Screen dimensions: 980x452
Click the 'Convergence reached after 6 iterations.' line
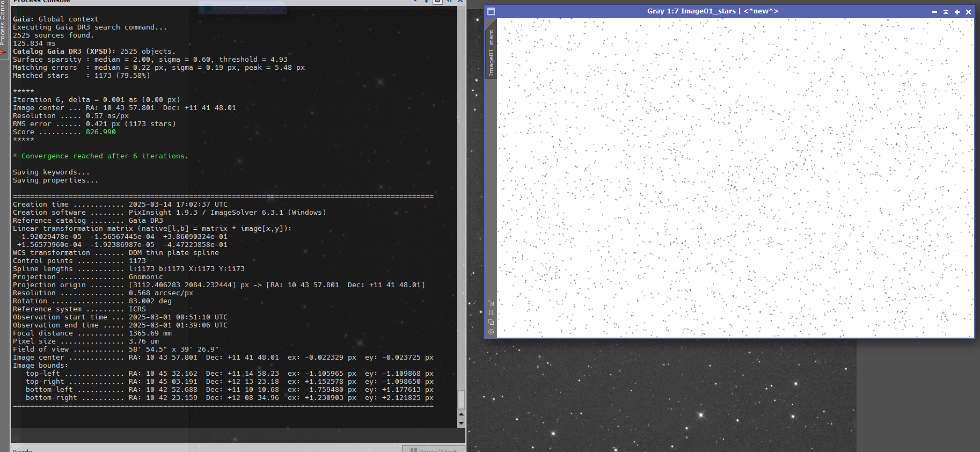click(x=100, y=156)
